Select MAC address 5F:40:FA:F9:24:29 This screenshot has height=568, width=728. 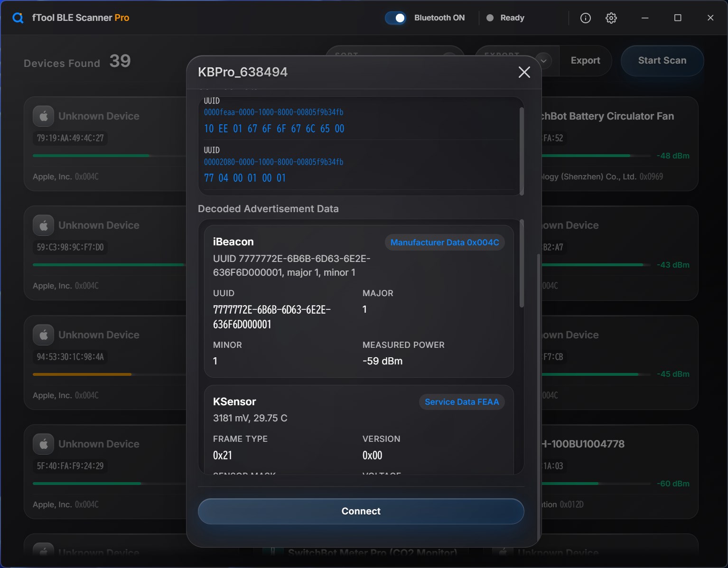click(70, 466)
